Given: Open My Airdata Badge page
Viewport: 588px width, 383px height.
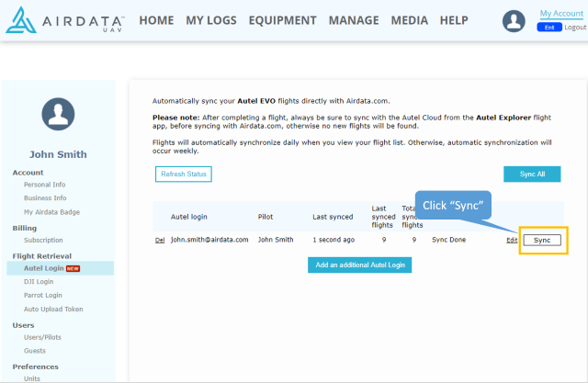Looking at the screenshot, I should 51,212.
